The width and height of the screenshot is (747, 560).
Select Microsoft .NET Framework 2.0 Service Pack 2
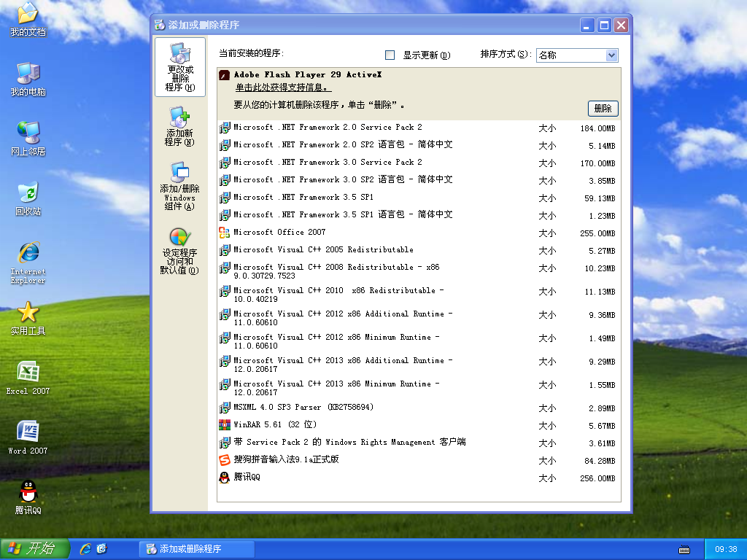click(419, 128)
